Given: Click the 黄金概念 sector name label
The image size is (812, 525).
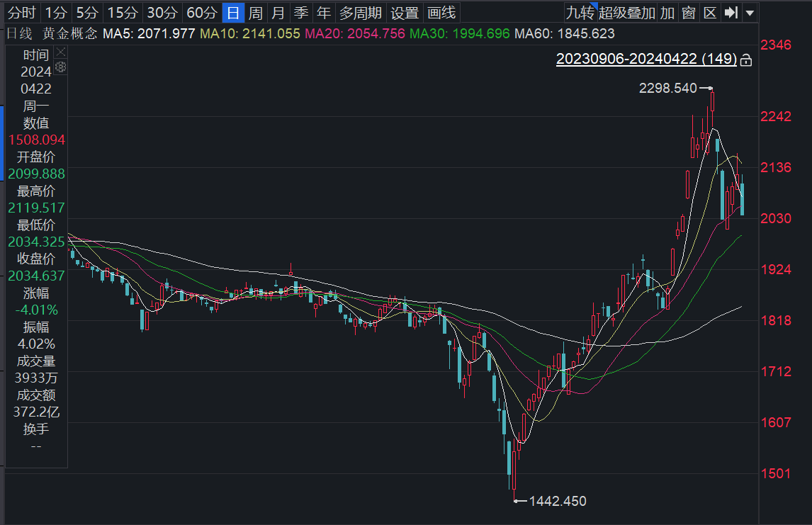Looking at the screenshot, I should 70,33.
